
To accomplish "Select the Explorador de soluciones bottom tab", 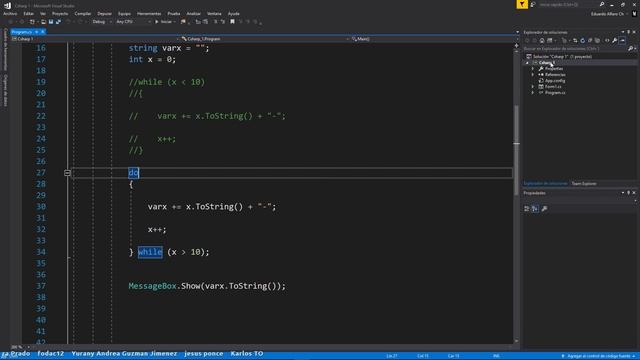I will 545,184.
